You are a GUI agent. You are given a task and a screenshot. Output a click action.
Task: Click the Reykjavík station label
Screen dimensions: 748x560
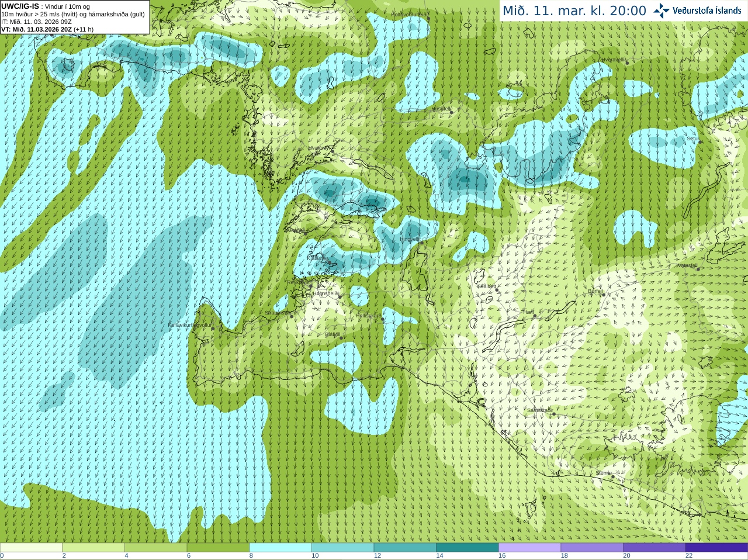point(297,282)
